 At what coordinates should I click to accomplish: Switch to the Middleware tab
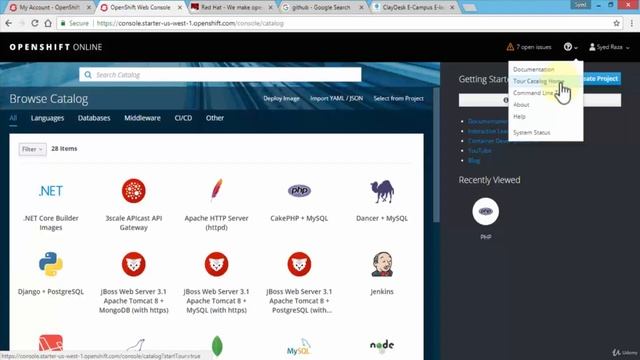pos(142,118)
